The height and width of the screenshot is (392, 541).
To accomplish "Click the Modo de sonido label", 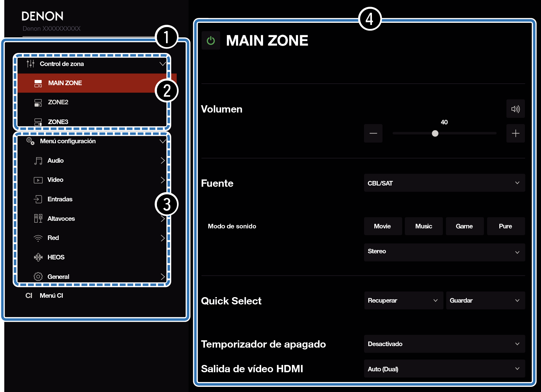I will point(232,226).
